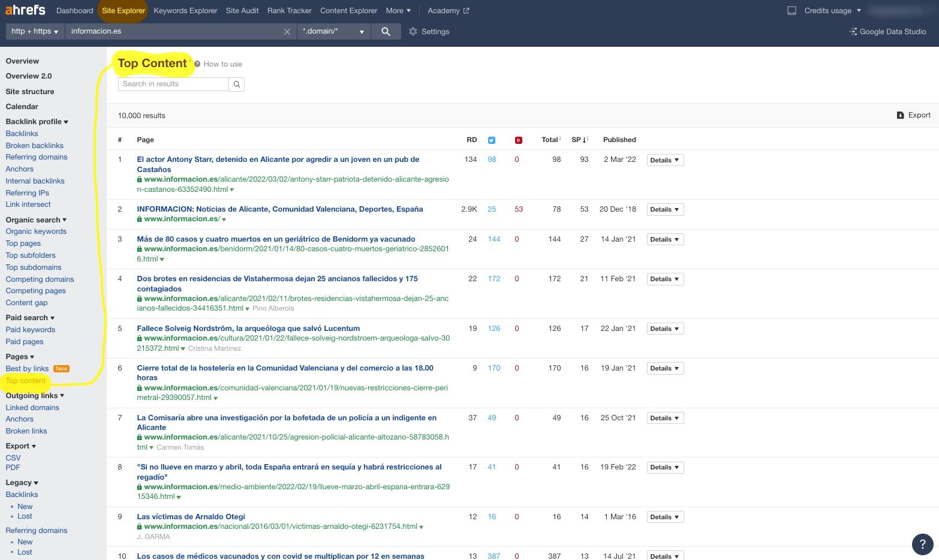Open the *.domain/* mode dropdown
The height and width of the screenshot is (560, 939).
coord(334,31)
